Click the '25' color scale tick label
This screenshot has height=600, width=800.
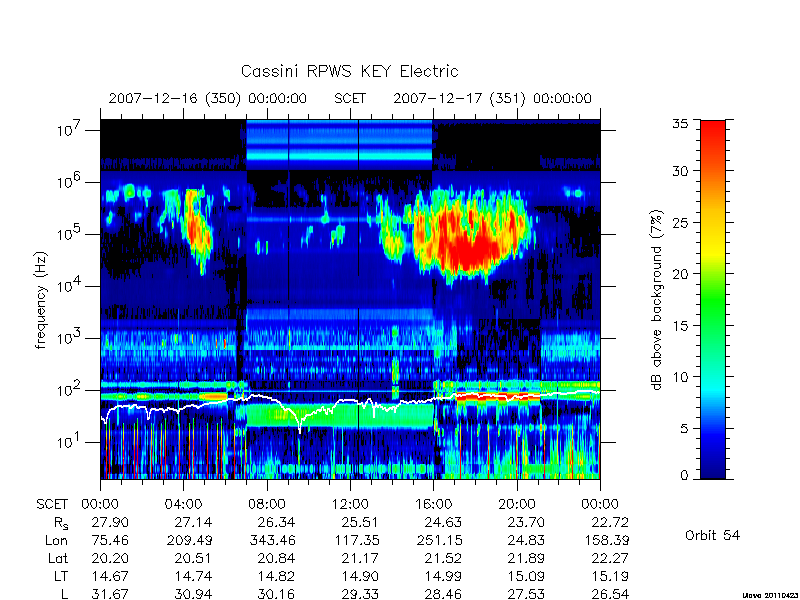pyautogui.click(x=680, y=222)
